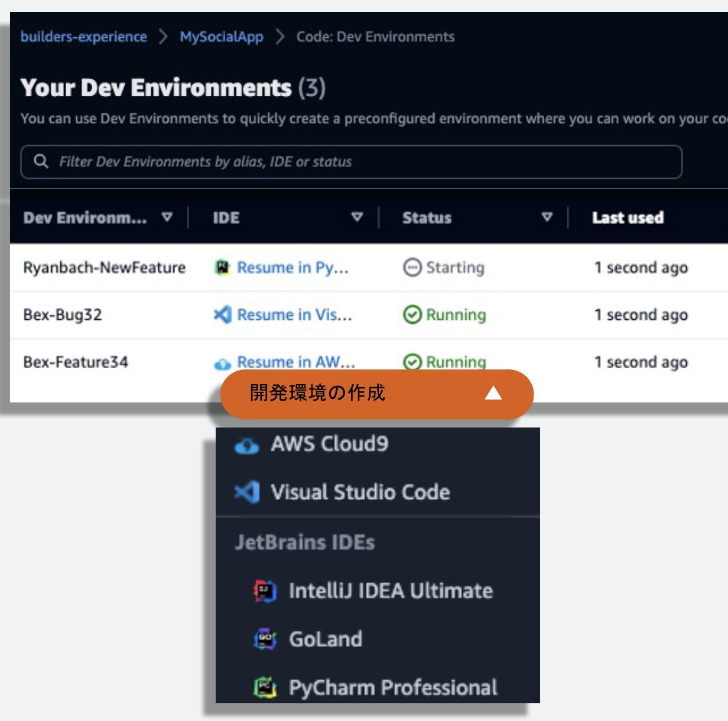Click the PyCharm Professional icon
Image resolution: width=728 pixels, height=721 pixels.
(x=265, y=687)
